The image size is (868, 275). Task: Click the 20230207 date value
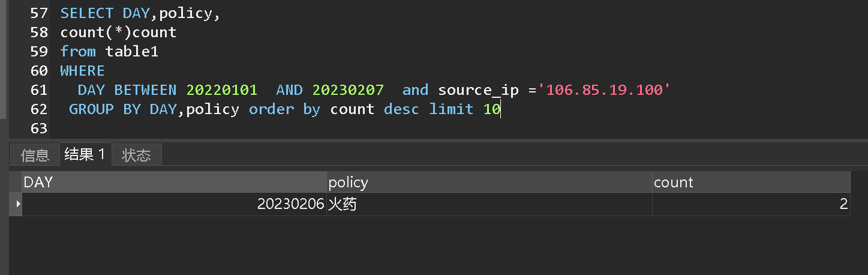click(348, 90)
